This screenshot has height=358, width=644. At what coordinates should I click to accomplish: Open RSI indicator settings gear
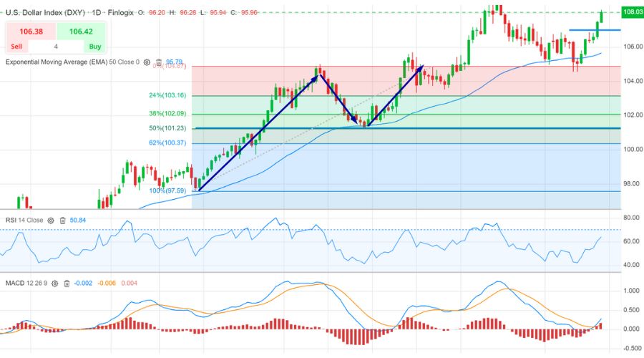click(51, 221)
